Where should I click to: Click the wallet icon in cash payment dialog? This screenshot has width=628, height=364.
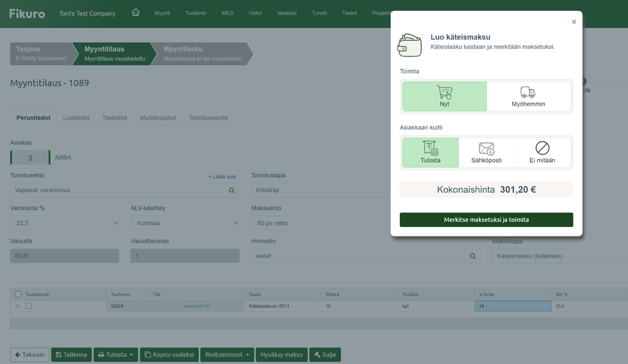[x=409, y=45]
